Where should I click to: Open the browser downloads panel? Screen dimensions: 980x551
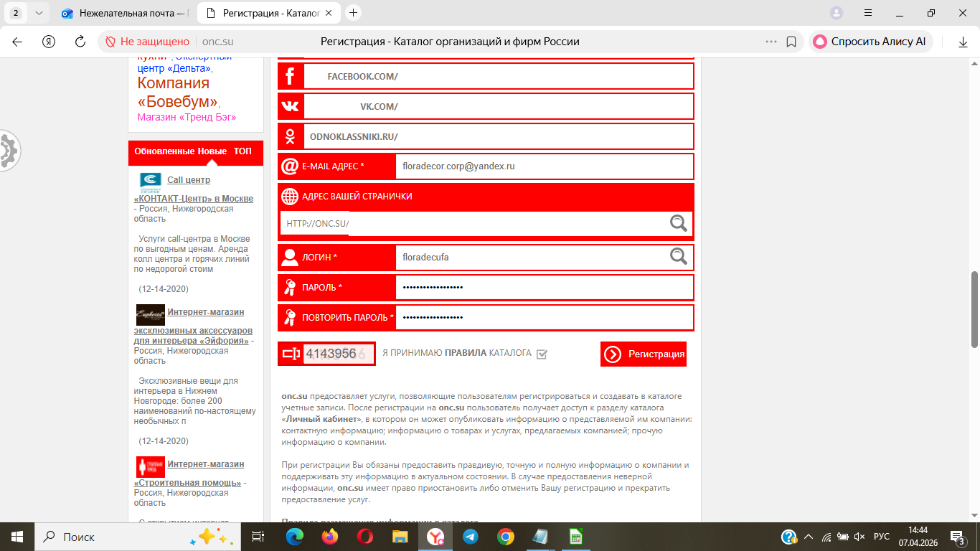[963, 42]
